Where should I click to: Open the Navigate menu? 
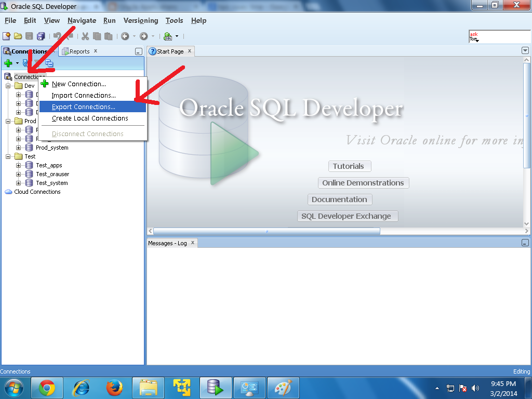(82, 21)
